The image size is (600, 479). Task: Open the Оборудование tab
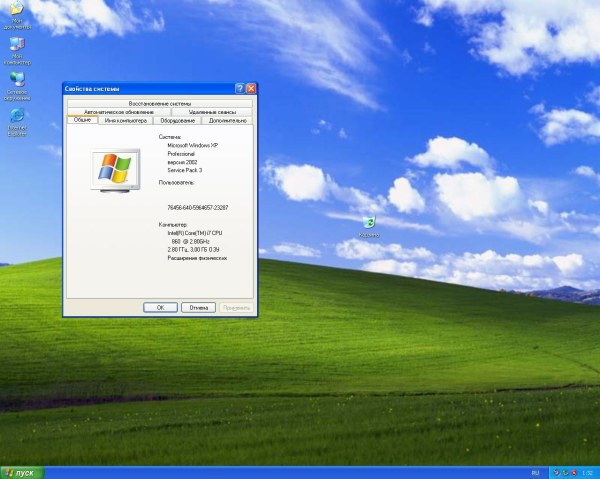click(x=178, y=121)
